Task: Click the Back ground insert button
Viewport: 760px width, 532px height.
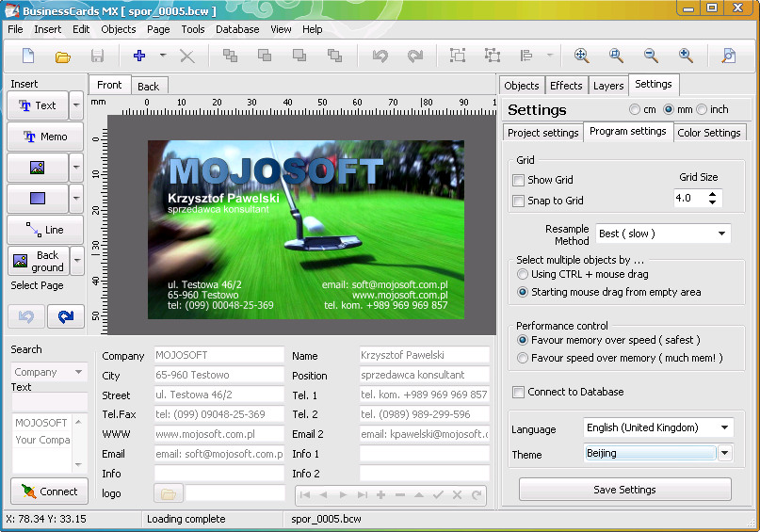Action: point(38,261)
